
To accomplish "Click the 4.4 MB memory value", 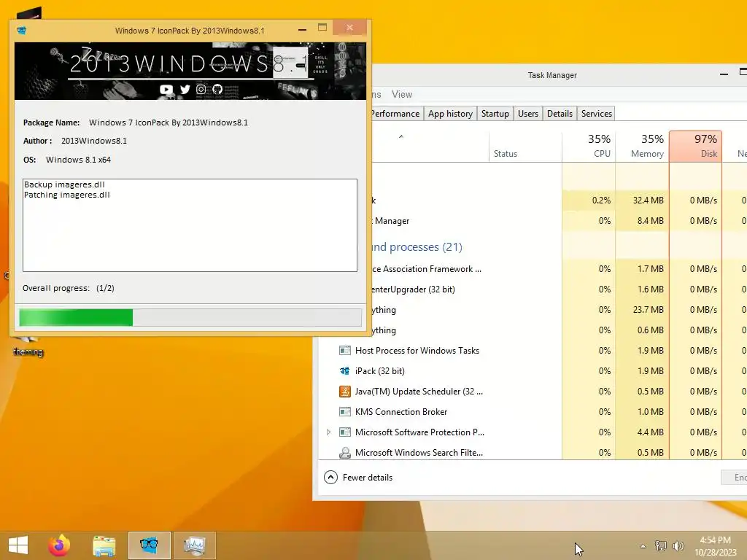I will pyautogui.click(x=650, y=432).
